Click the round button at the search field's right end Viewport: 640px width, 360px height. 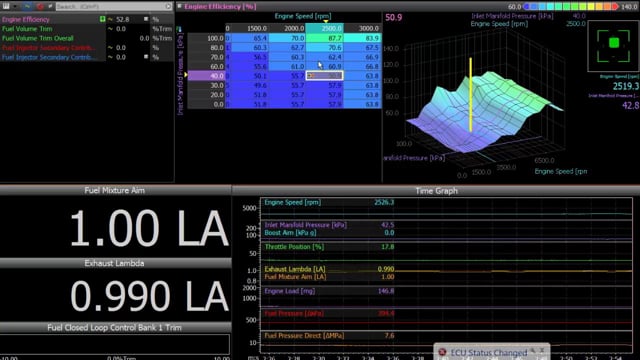pos(168,7)
